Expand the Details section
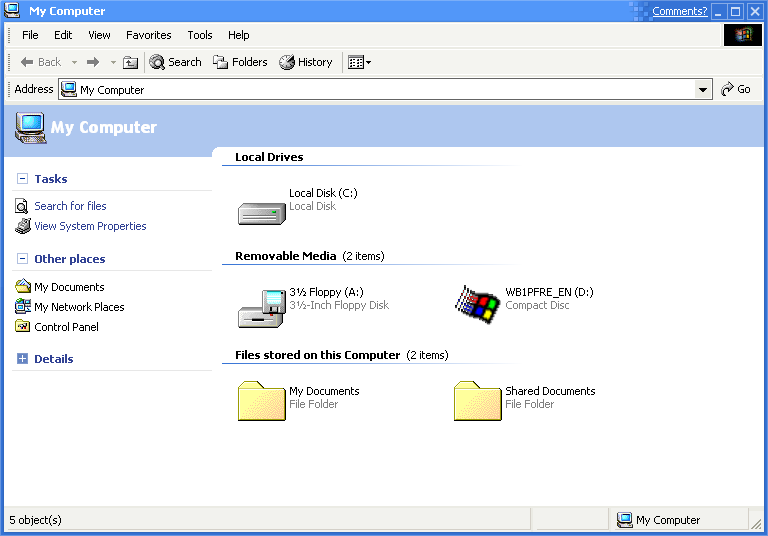This screenshot has width=768, height=536. [x=23, y=359]
